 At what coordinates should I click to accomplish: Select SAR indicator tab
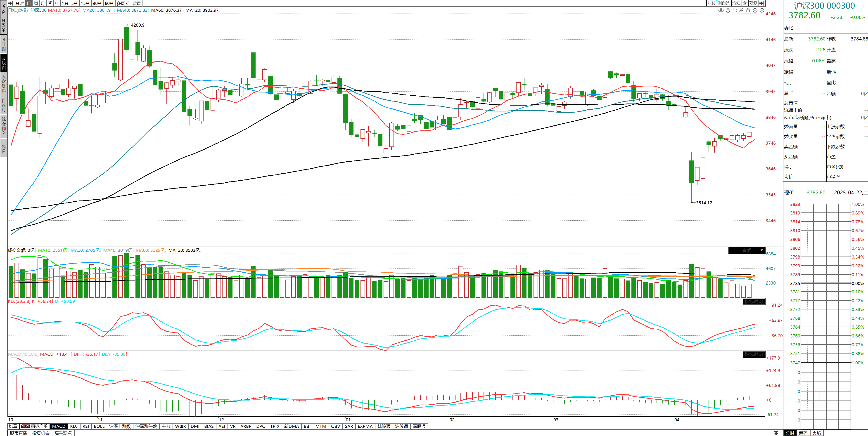pyautogui.click(x=349, y=426)
